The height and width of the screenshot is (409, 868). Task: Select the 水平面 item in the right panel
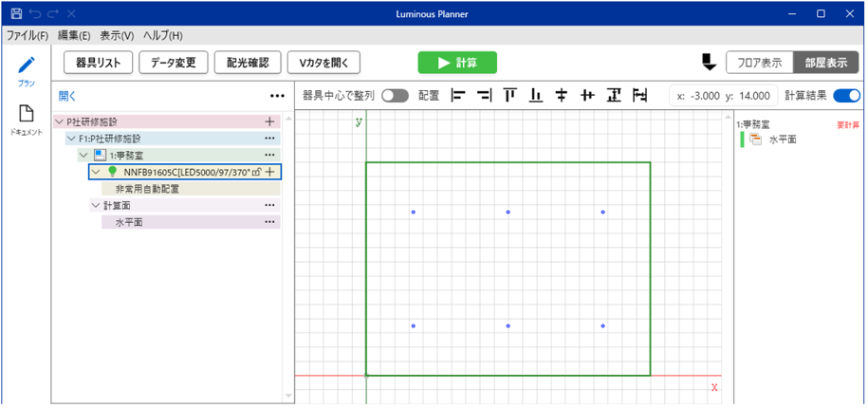tap(782, 139)
